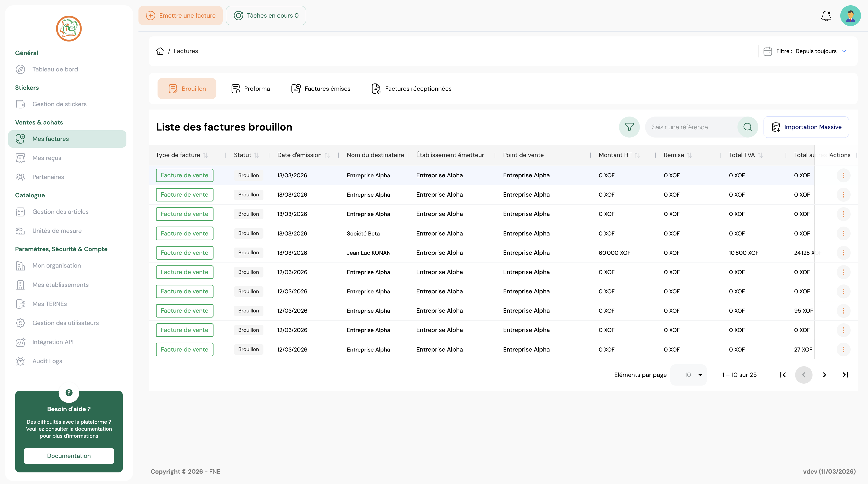Click the Emettre une facture button

pyautogui.click(x=181, y=15)
